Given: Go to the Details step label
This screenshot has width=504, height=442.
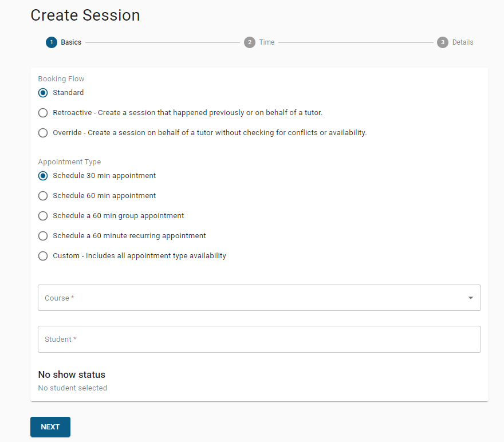Looking at the screenshot, I should tap(463, 42).
